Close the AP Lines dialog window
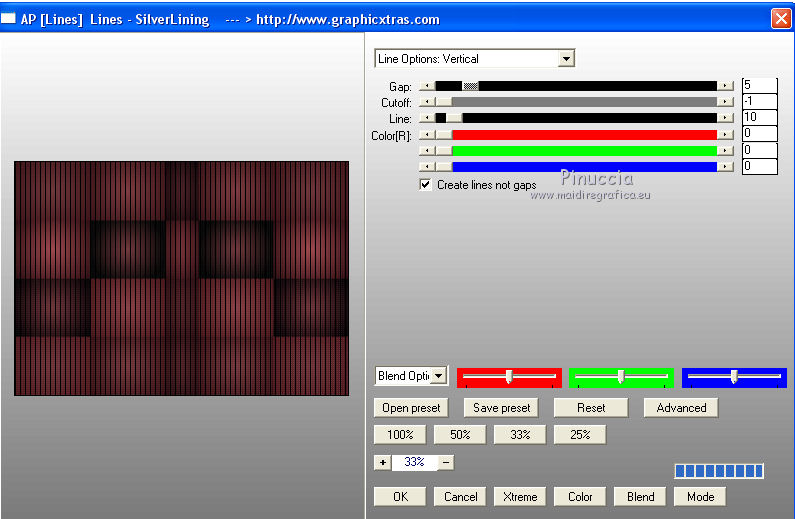795x519 pixels. [781, 19]
